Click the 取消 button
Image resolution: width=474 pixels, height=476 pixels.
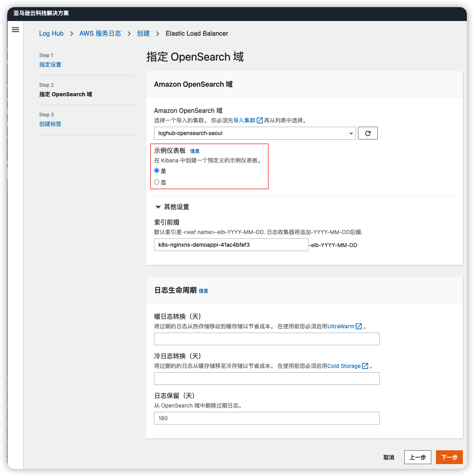[389, 457]
